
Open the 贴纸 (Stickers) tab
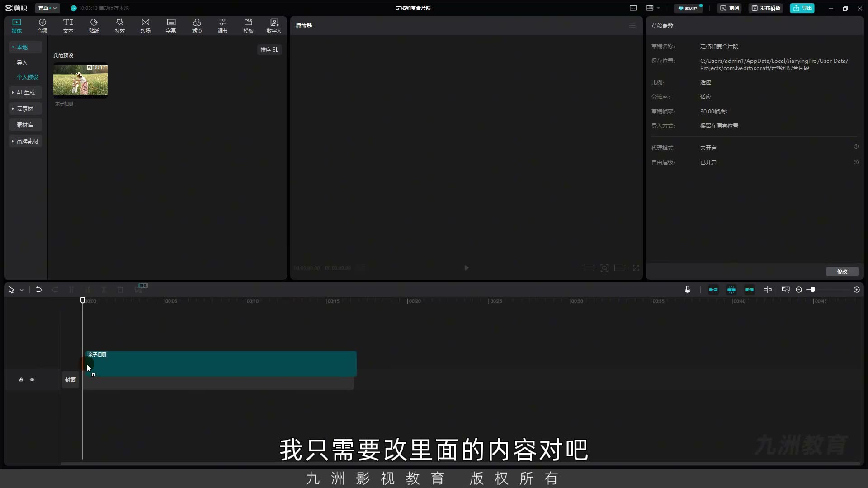(x=94, y=26)
